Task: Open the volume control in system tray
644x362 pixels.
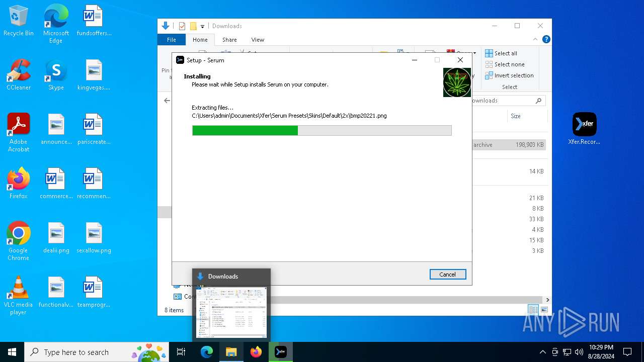Action: pos(579,352)
